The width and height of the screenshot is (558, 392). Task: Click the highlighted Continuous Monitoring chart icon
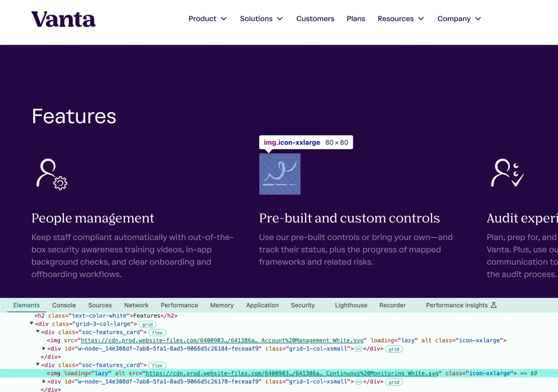click(280, 174)
